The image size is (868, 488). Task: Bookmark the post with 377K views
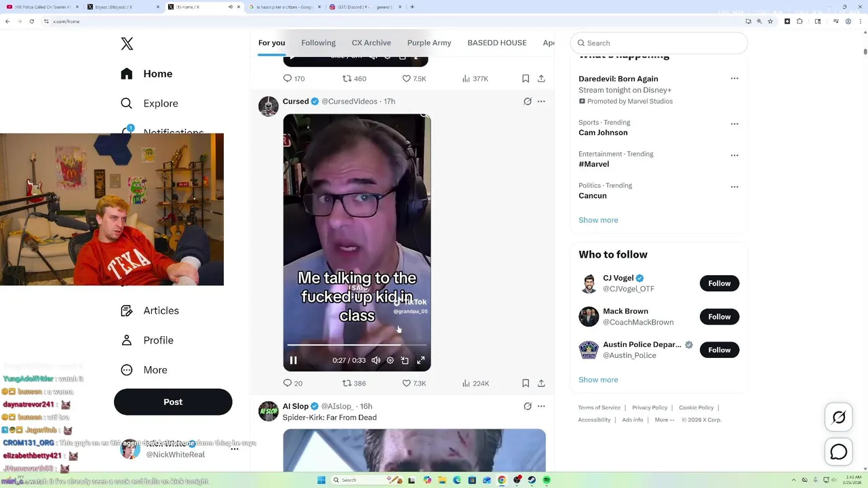pyautogui.click(x=526, y=79)
